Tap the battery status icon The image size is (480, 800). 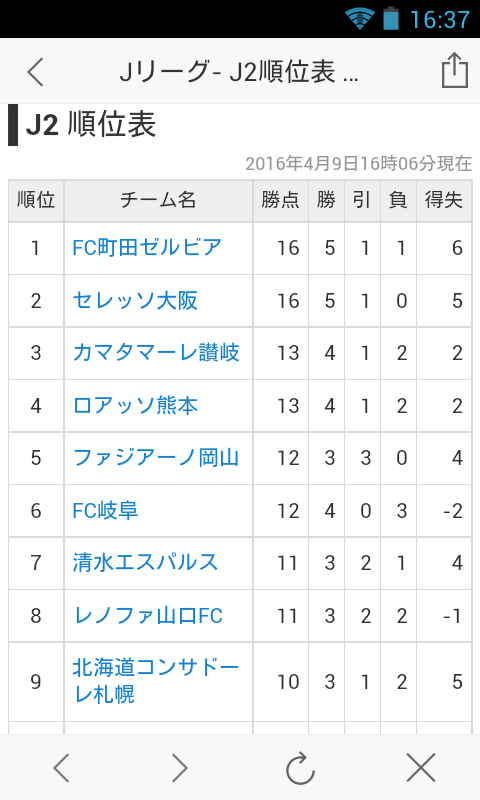391,18
